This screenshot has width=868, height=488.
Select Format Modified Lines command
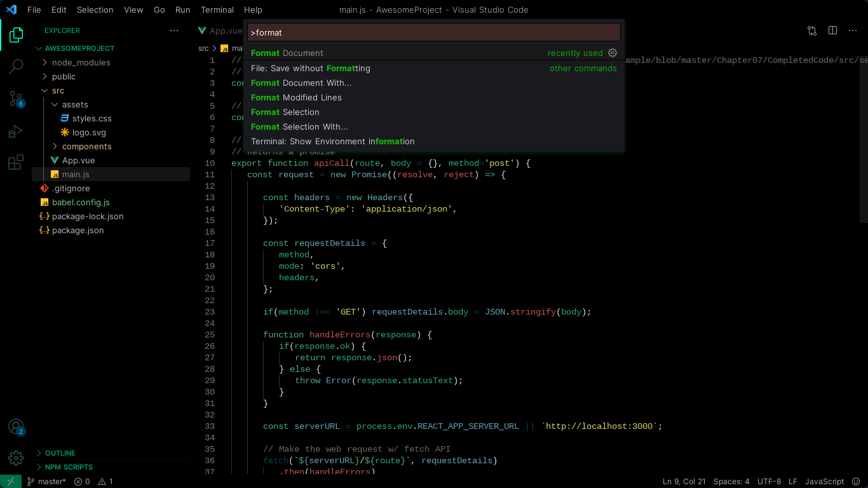pos(434,97)
